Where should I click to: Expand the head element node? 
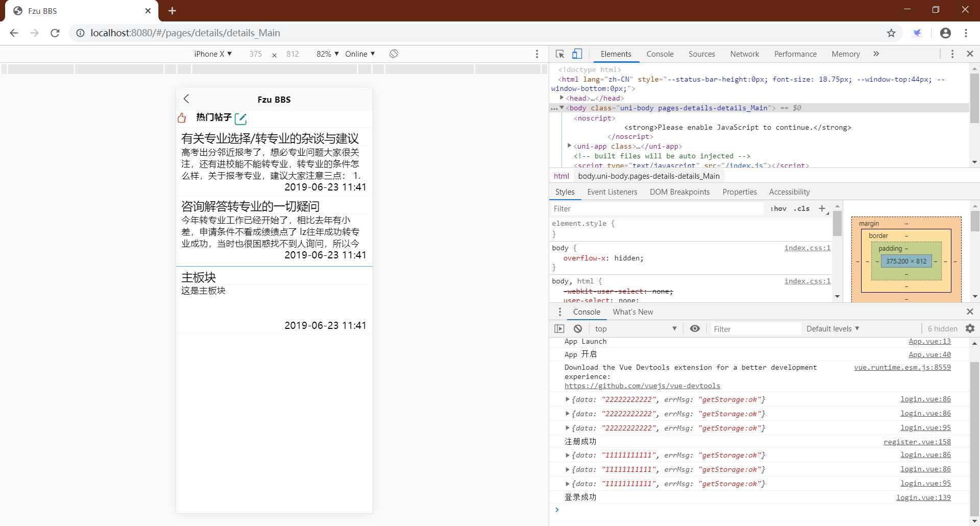(561, 98)
